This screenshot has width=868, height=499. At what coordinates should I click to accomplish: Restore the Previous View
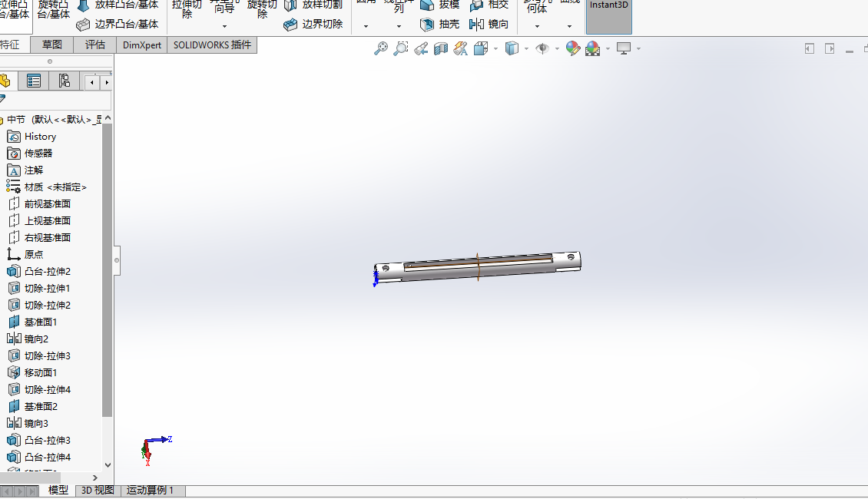point(421,48)
